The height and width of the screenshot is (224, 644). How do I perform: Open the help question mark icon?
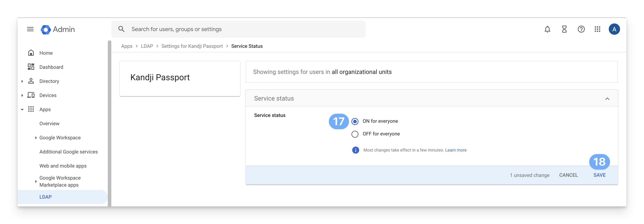point(581,29)
